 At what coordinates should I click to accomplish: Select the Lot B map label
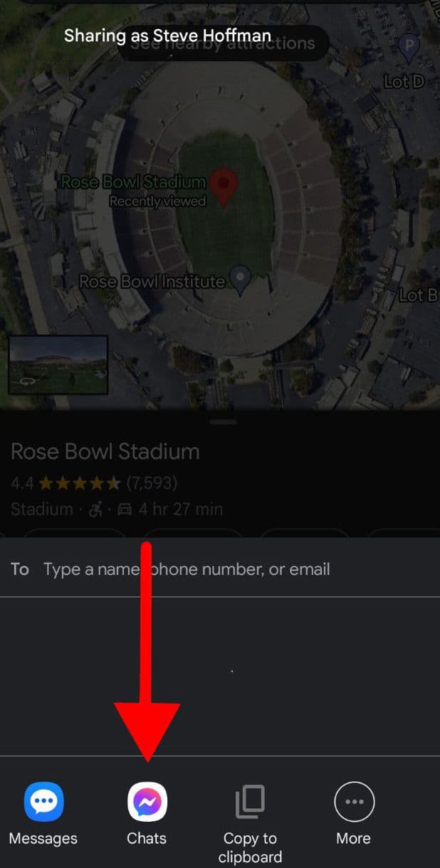419,295
